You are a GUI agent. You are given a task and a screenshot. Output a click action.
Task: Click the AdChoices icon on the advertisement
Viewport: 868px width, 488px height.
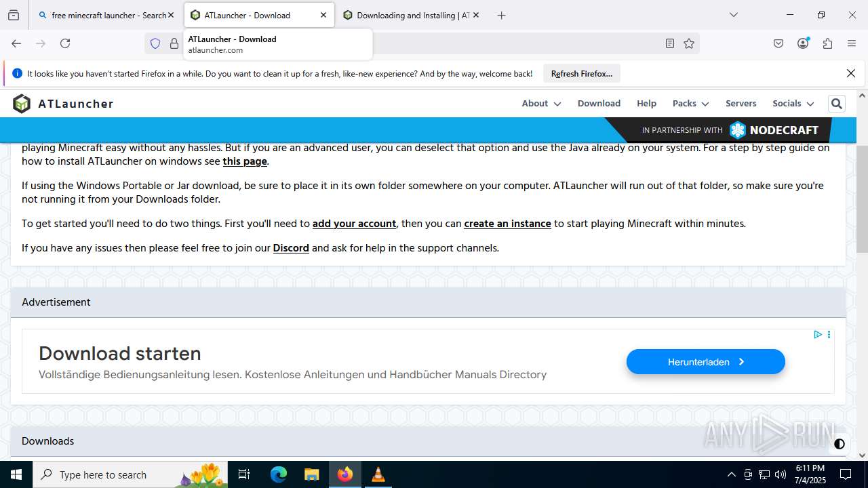coord(818,334)
